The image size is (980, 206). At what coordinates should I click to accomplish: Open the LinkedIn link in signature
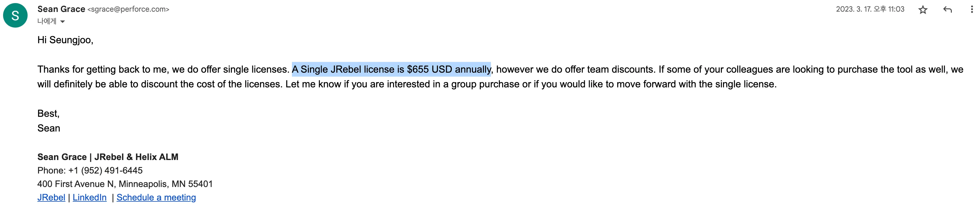click(x=90, y=197)
